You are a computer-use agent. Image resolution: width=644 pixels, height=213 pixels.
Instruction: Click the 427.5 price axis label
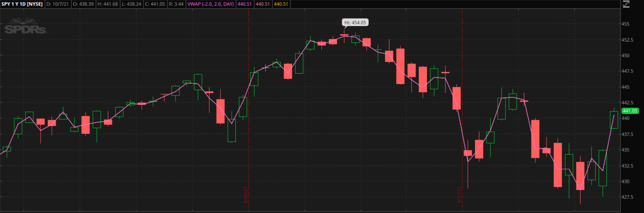(627, 197)
